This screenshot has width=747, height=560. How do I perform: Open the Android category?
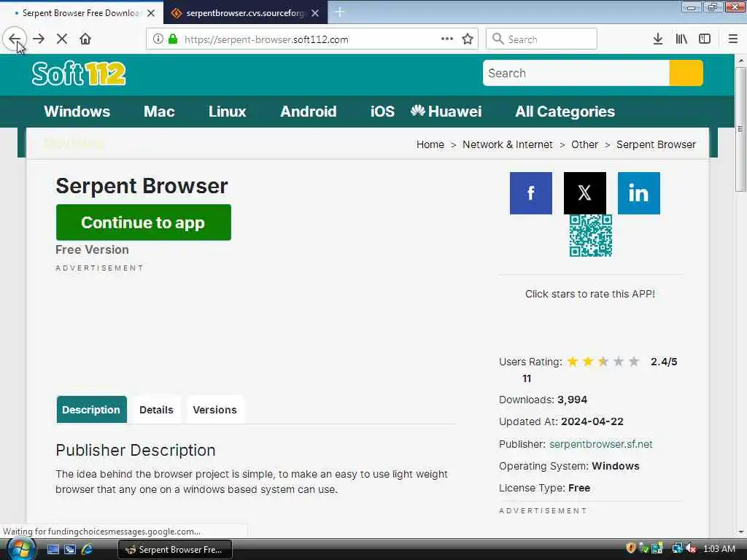click(x=309, y=112)
